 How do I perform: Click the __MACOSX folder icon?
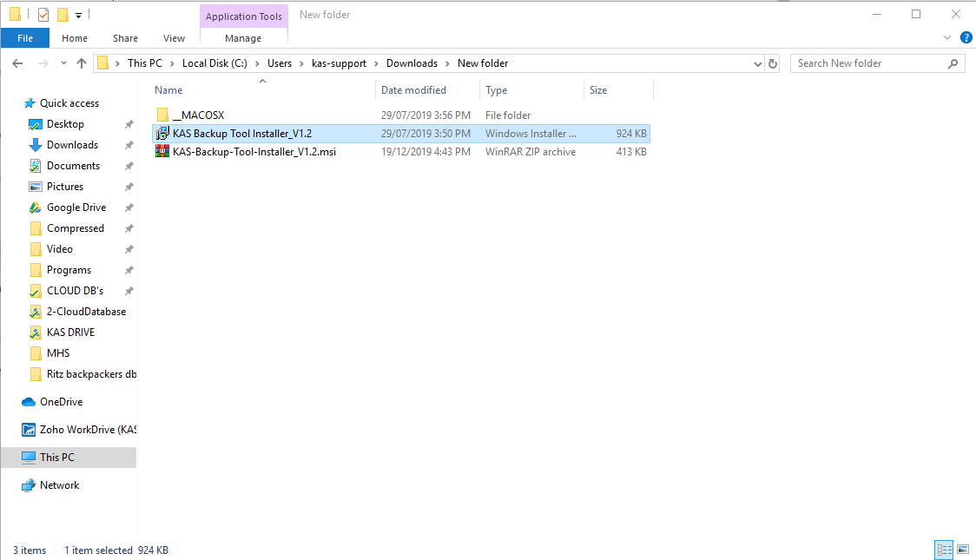pyautogui.click(x=162, y=115)
